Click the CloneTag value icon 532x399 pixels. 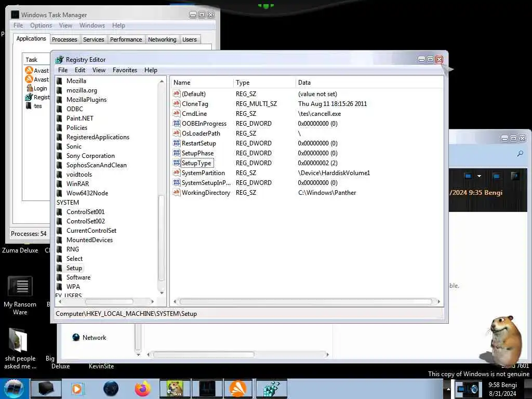pyautogui.click(x=177, y=103)
